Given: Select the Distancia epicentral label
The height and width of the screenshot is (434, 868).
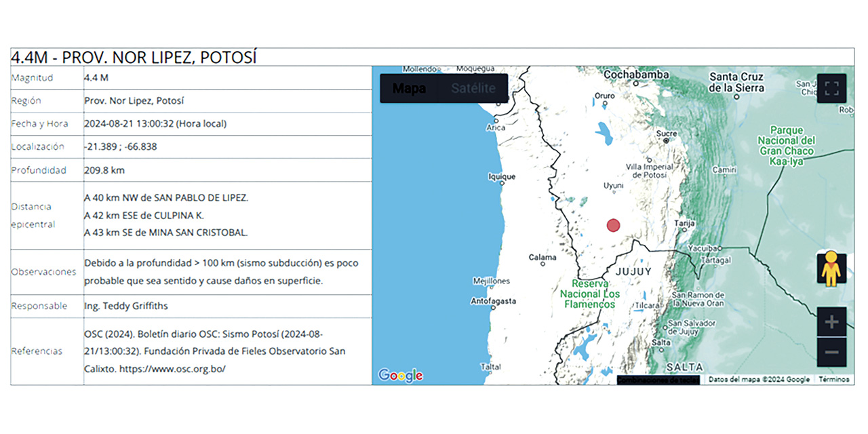Looking at the screenshot, I should click(x=32, y=215).
